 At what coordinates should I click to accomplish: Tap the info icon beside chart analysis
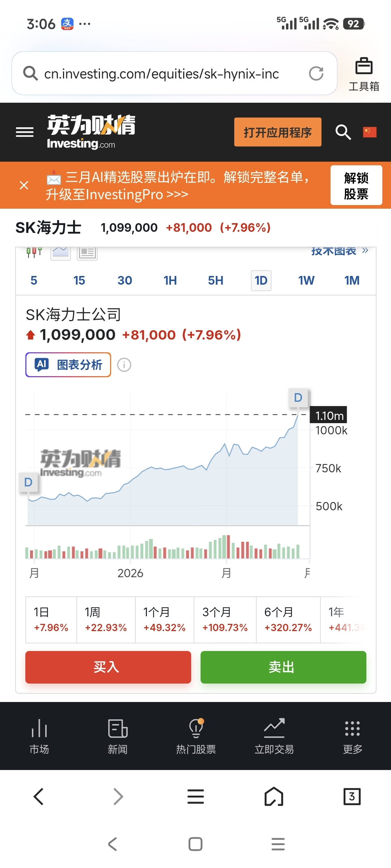click(124, 365)
